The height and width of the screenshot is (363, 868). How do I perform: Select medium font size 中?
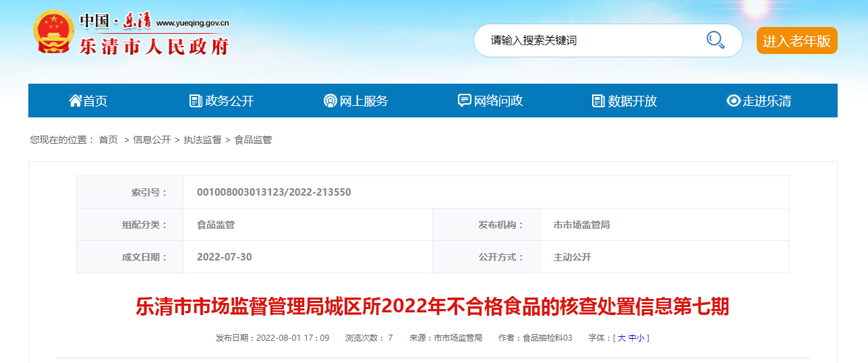click(x=632, y=338)
